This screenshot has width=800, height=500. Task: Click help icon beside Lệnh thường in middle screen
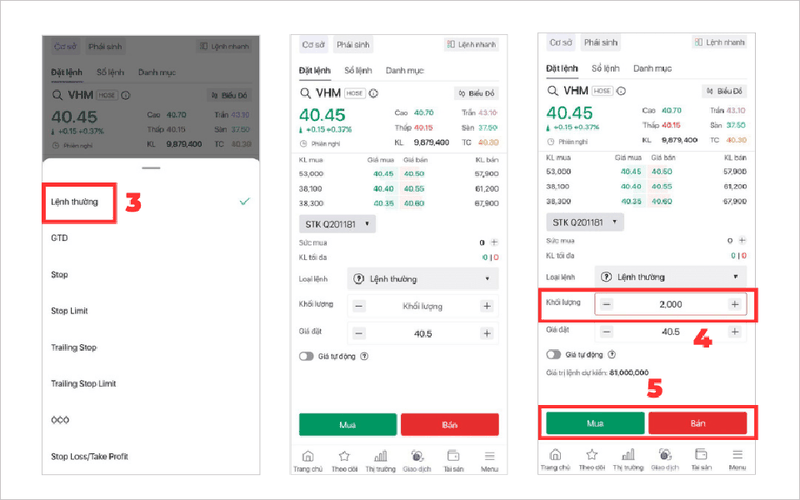[x=359, y=279]
